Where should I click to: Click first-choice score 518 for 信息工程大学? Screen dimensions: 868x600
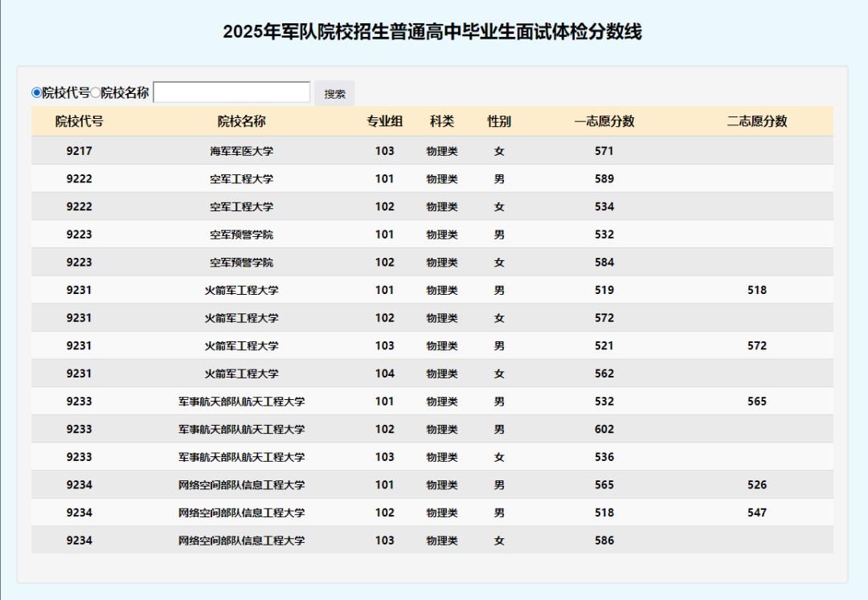click(x=604, y=512)
